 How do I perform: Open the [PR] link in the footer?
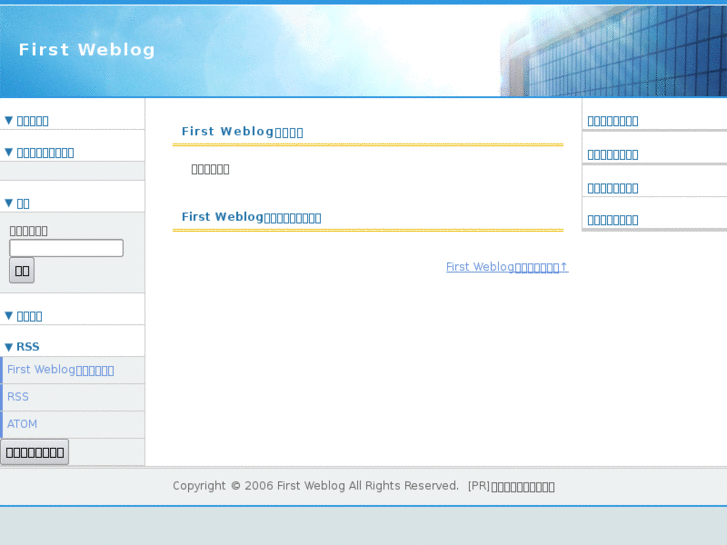click(x=511, y=486)
